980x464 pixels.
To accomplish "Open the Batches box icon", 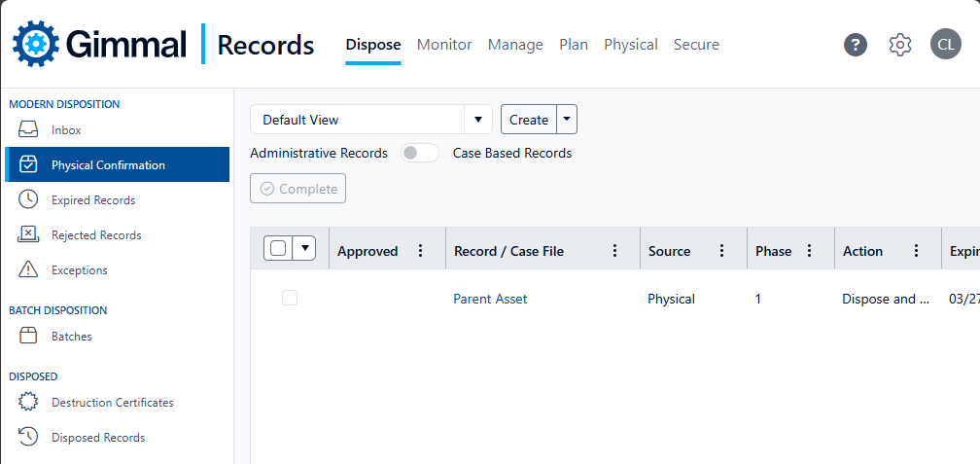I will [x=28, y=336].
